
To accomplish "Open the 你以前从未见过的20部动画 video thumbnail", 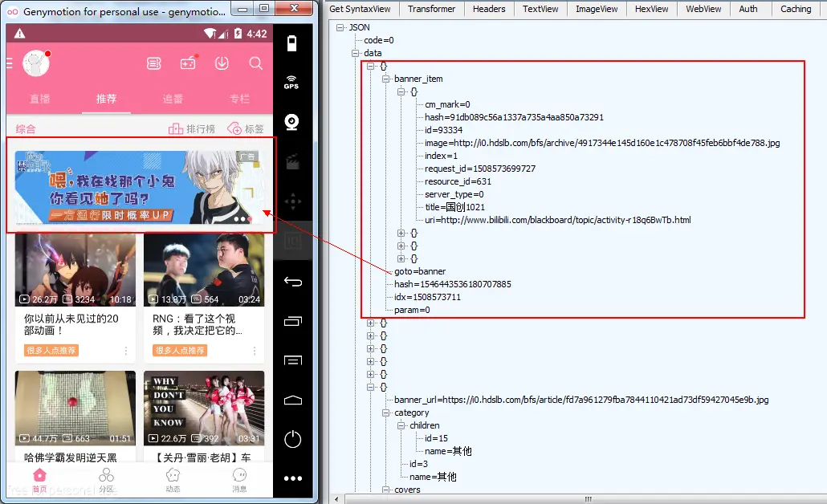I will tap(75, 270).
